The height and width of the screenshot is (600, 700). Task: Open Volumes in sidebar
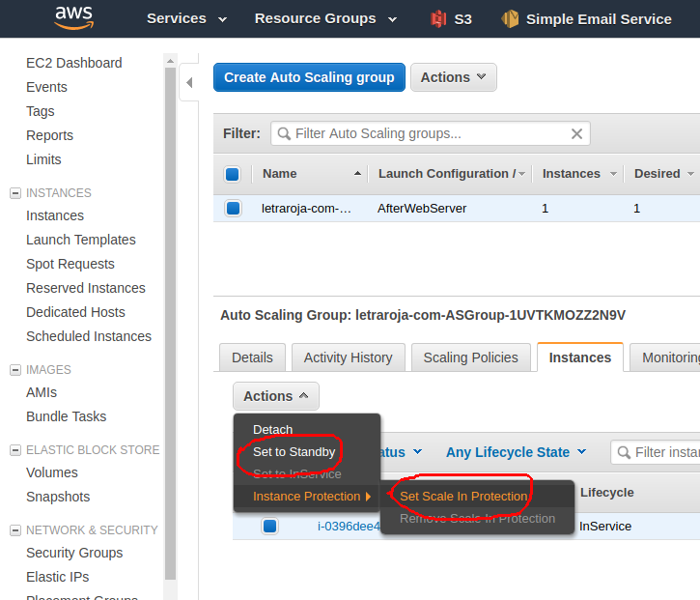coord(52,472)
